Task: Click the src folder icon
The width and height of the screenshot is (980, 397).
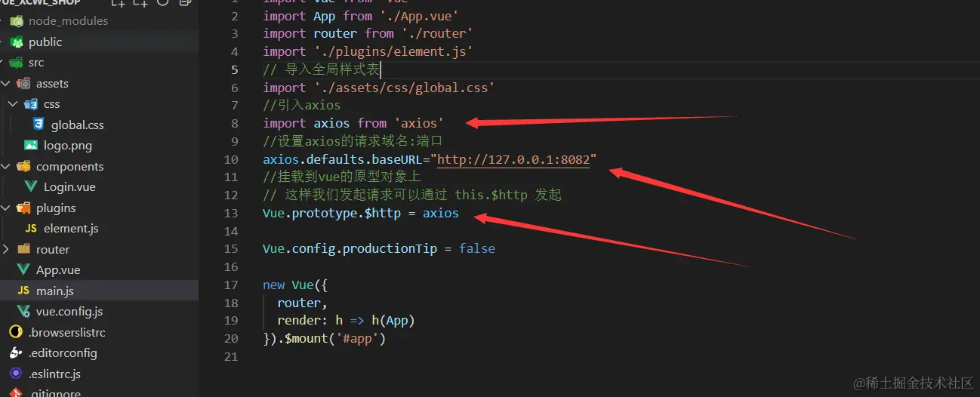Action: 16,63
